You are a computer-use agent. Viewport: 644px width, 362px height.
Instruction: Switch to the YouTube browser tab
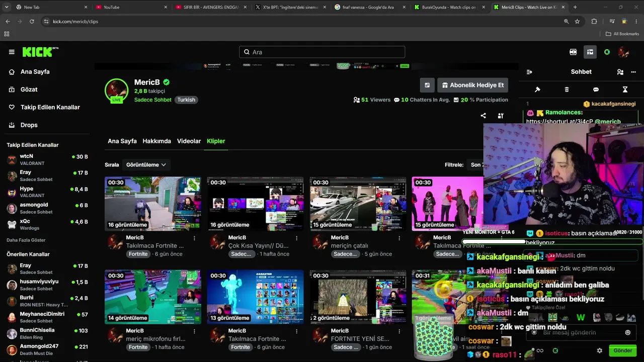pos(130,7)
